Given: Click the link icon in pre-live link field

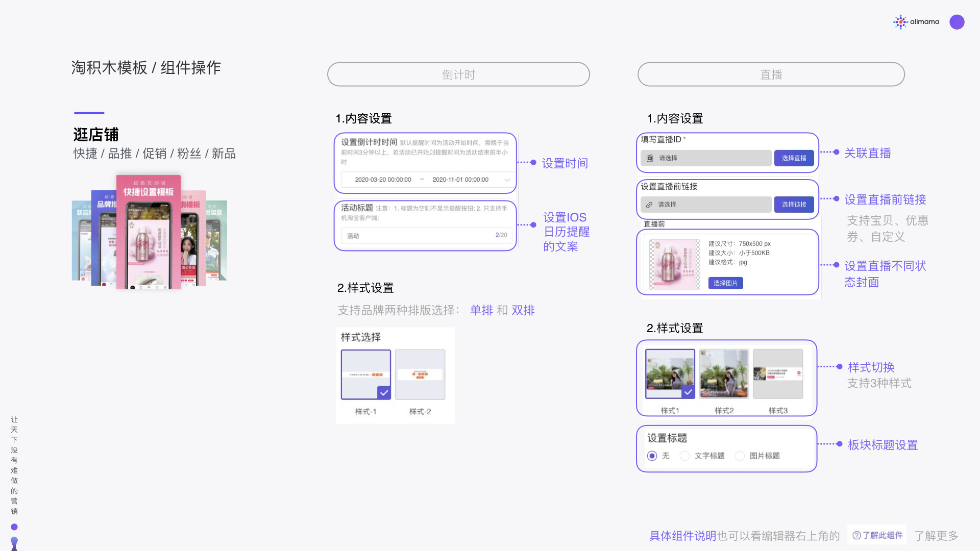Looking at the screenshot, I should [x=649, y=205].
